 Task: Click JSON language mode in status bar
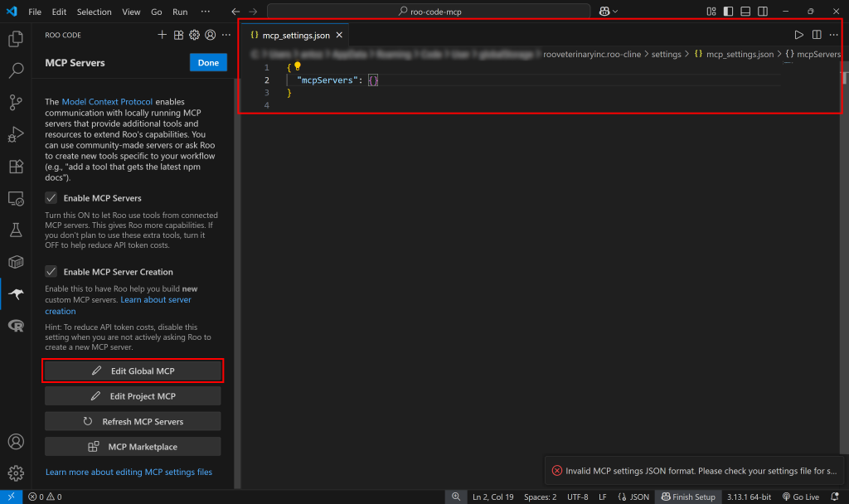635,497
